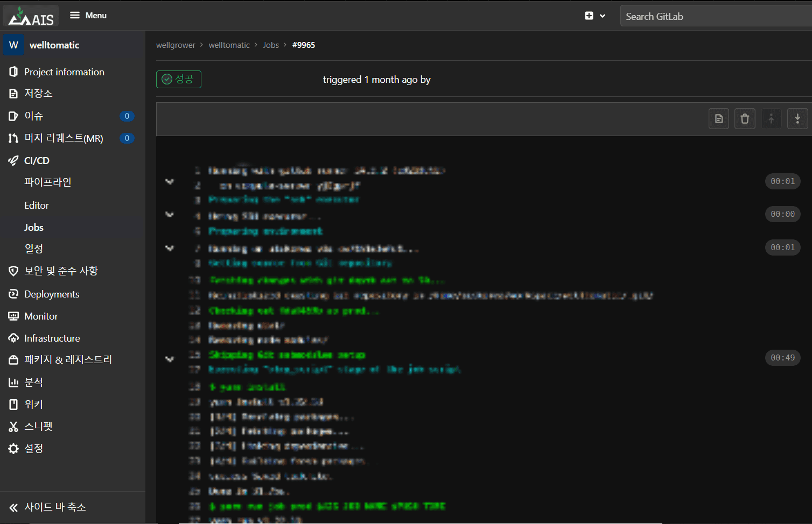The width and height of the screenshot is (812, 524).
Task: Show the complete raw job log
Action: [x=719, y=118]
